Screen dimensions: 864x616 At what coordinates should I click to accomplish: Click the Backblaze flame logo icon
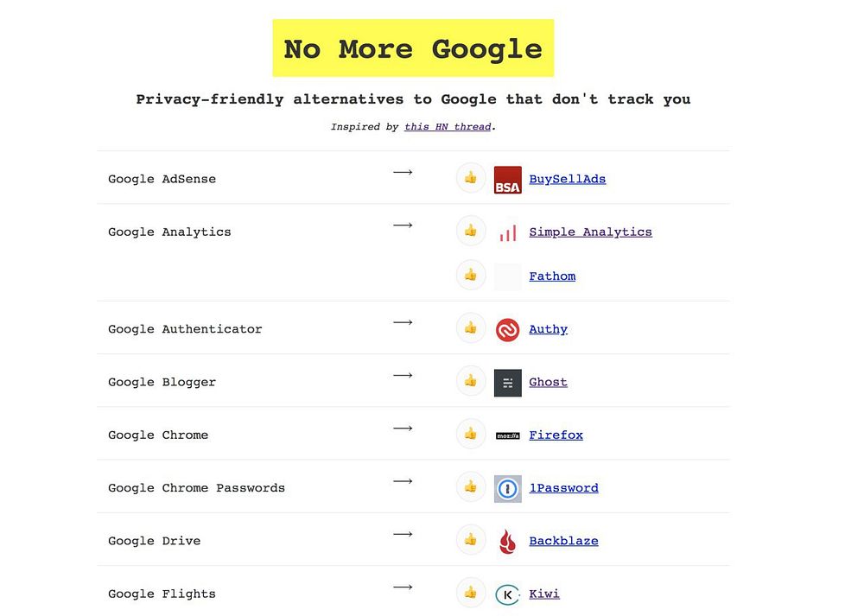click(508, 542)
